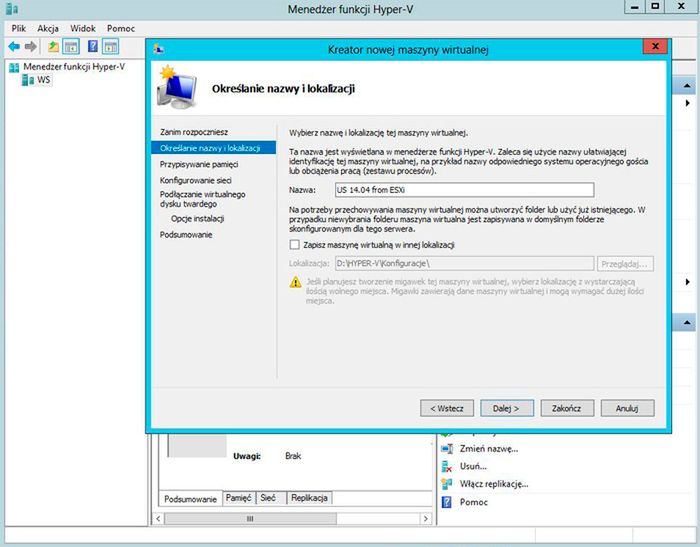Select Menedżer funkcji Hyper-V tree root
Screen dimensions: 700x547
pyautogui.click(x=74, y=67)
